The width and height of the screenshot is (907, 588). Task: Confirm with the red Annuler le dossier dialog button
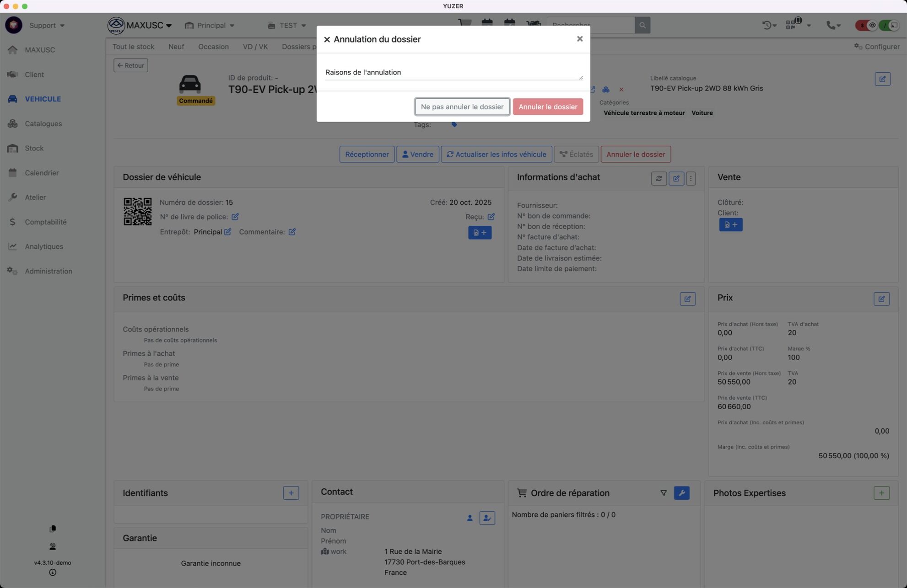547,107
